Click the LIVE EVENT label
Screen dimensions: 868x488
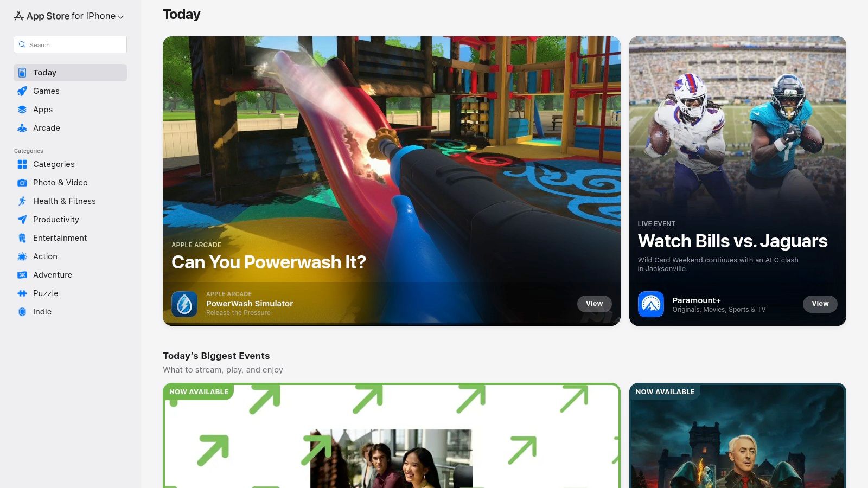tap(656, 224)
